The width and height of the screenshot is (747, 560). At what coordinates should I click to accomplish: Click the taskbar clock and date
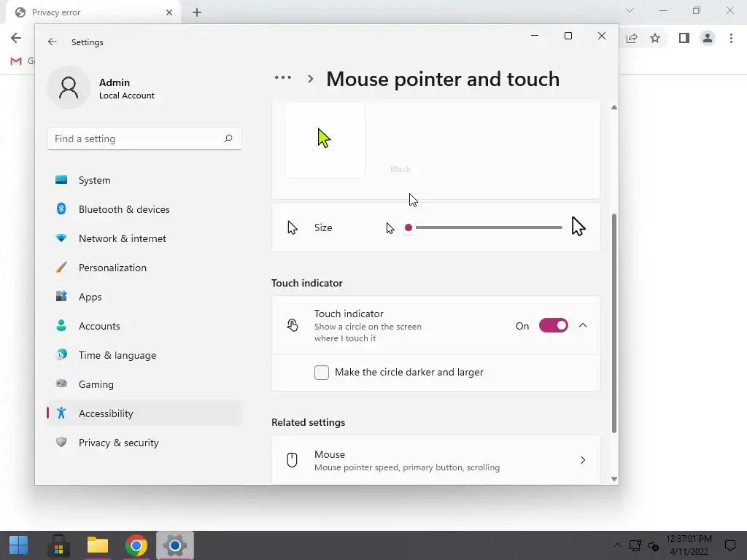tap(689, 545)
